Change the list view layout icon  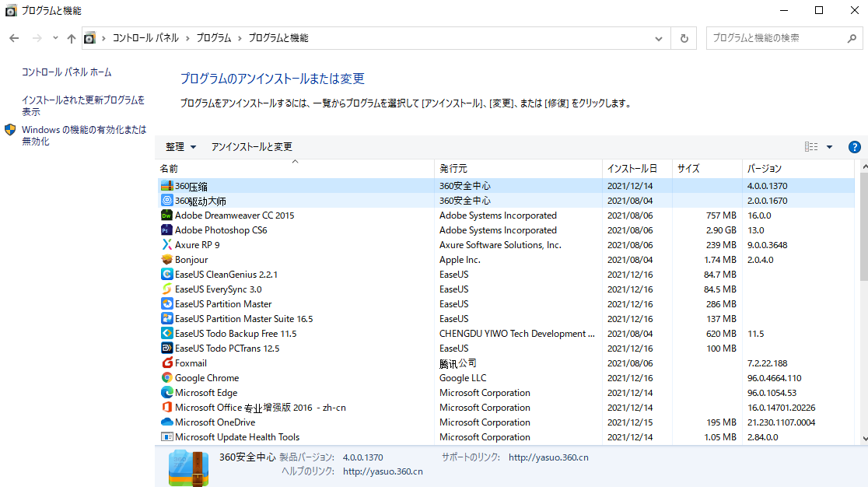[x=813, y=146]
